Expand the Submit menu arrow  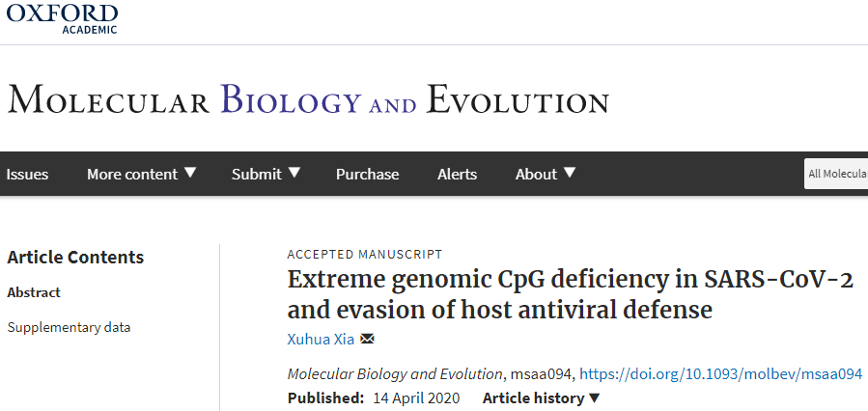pyautogui.click(x=294, y=173)
